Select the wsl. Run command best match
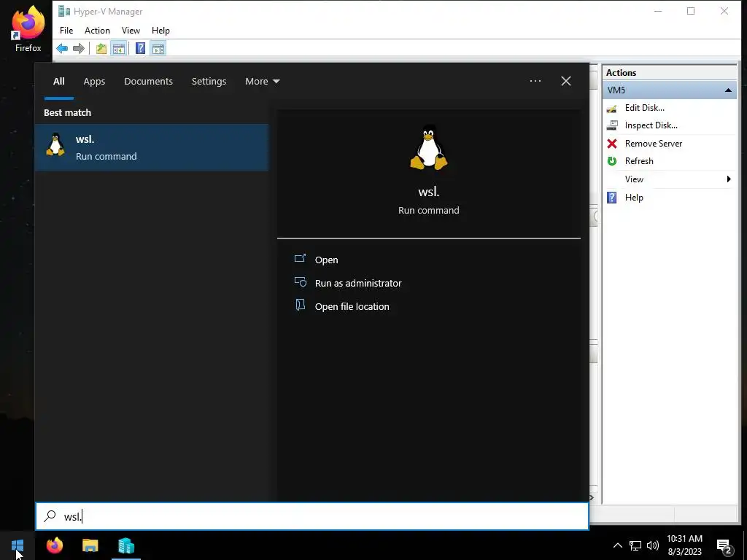The width and height of the screenshot is (747, 560). [152, 147]
